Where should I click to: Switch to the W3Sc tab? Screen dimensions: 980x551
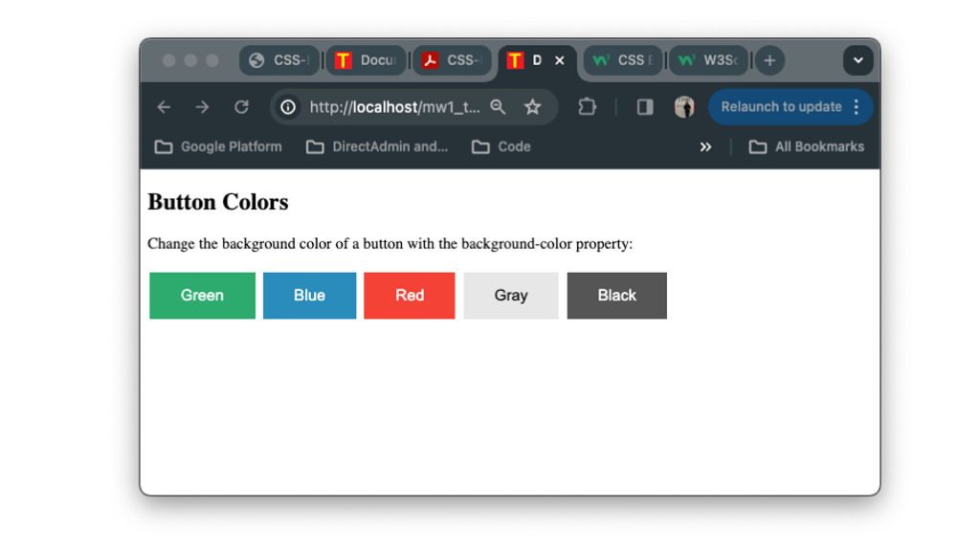pyautogui.click(x=708, y=60)
